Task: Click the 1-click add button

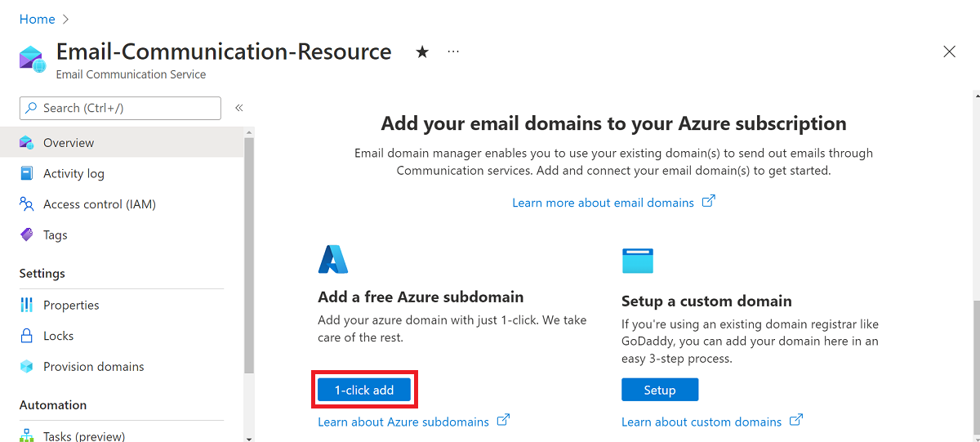Action: point(364,390)
